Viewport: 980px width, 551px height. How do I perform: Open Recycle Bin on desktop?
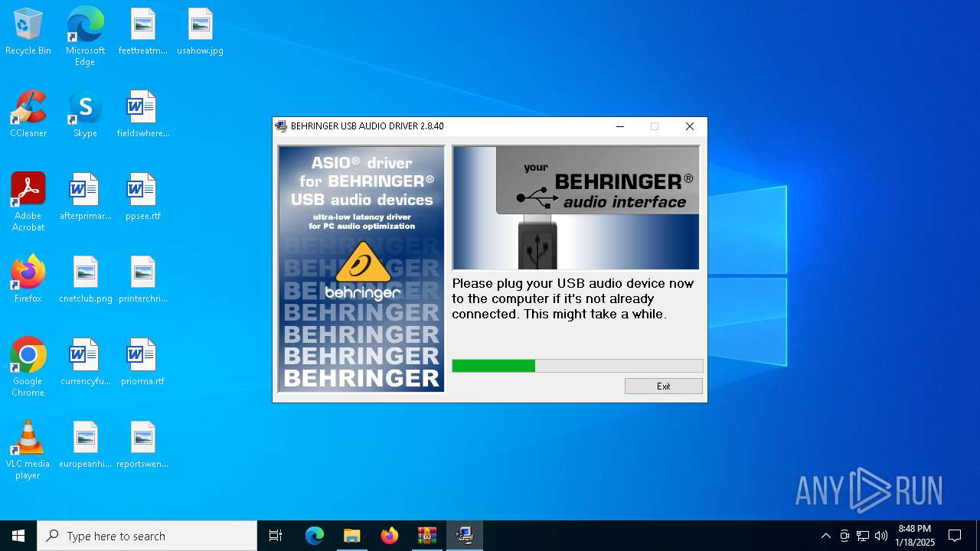pyautogui.click(x=28, y=32)
